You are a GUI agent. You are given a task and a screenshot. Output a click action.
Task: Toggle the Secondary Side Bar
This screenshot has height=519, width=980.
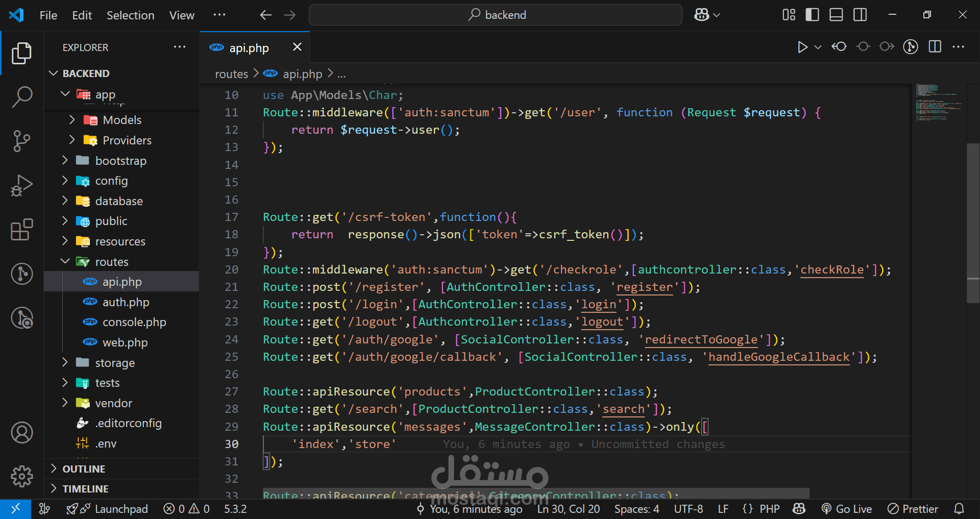coord(860,15)
